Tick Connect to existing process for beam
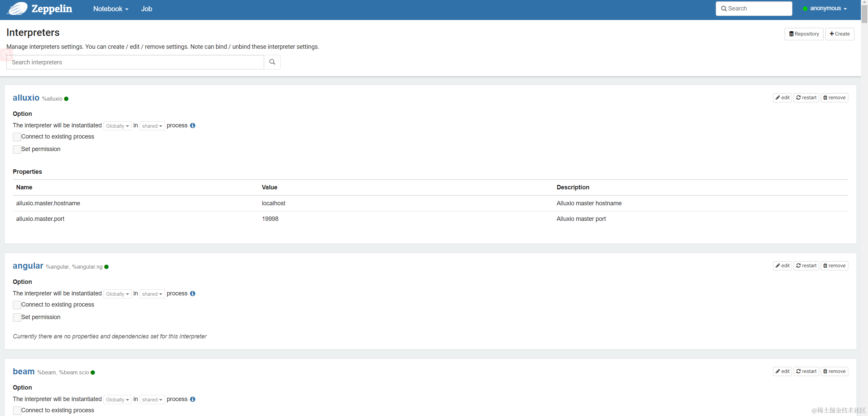The image size is (868, 416). pyautogui.click(x=17, y=411)
